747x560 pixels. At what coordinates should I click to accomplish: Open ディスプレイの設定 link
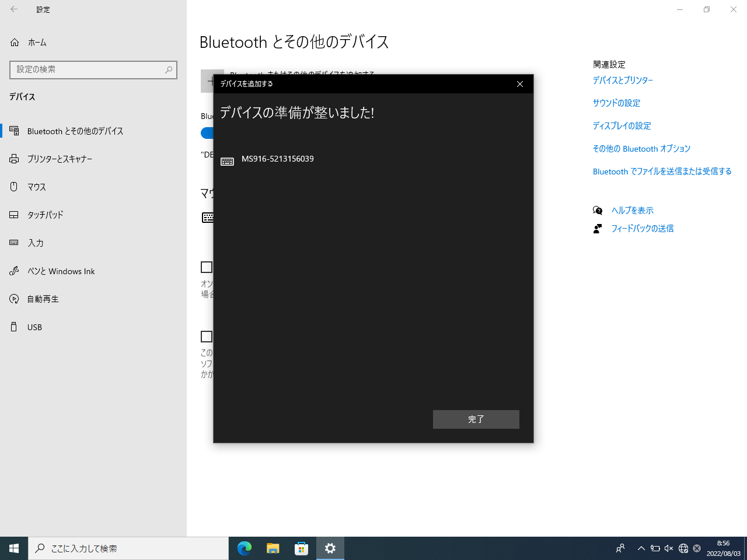click(622, 126)
